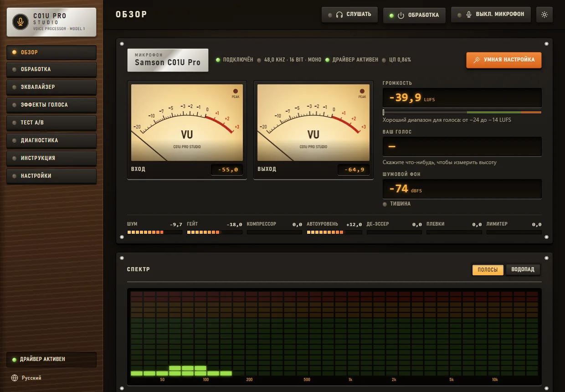The height and width of the screenshot is (392, 565).
Task: Toggle Обработка processing in top bar
Action: point(414,15)
